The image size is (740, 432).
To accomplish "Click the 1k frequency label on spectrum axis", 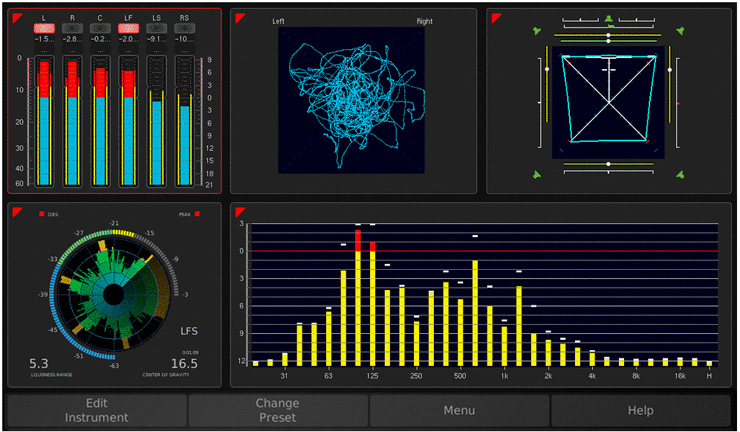I will (505, 376).
